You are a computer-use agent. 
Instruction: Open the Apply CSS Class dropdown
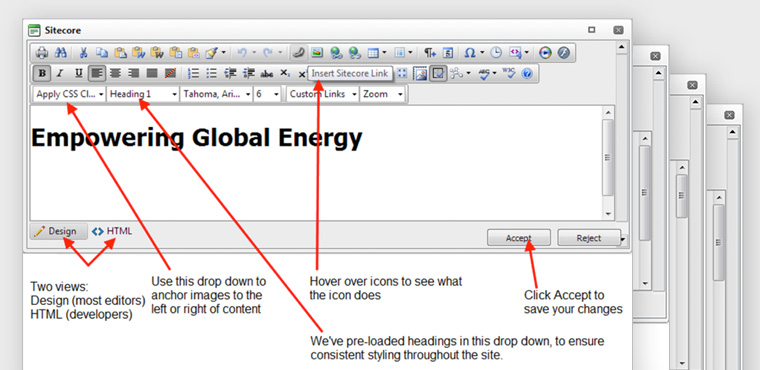[69, 94]
